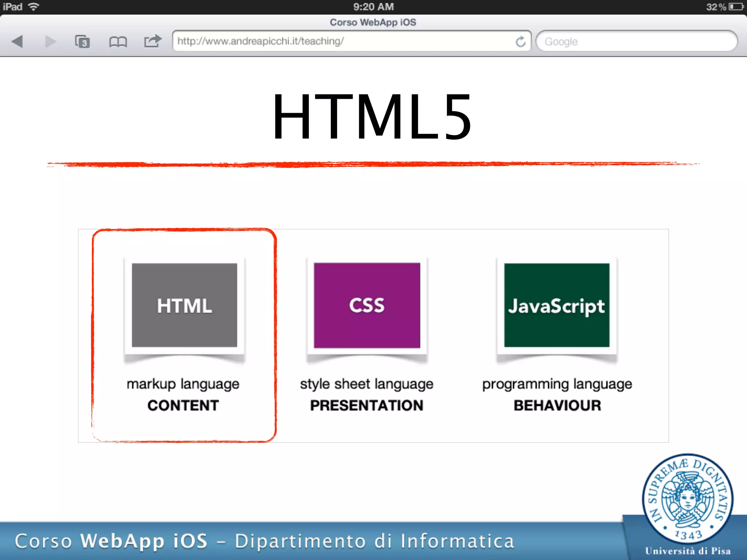
Task: Tap the battery indicator icon
Action: pos(736,7)
